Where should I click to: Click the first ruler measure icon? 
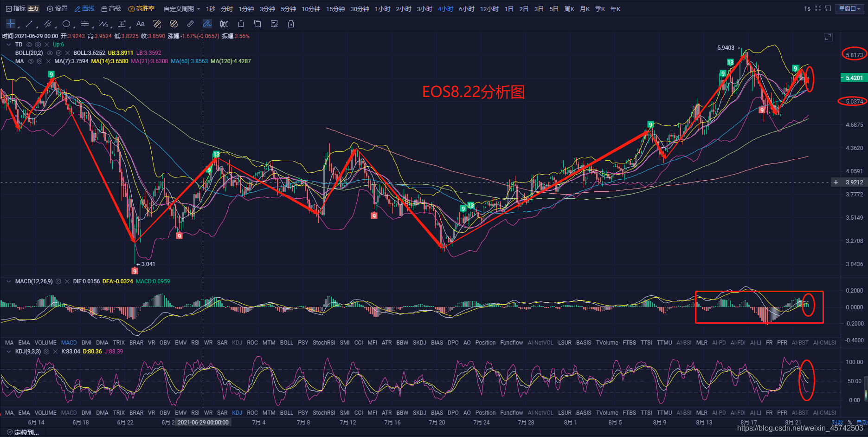(x=157, y=24)
